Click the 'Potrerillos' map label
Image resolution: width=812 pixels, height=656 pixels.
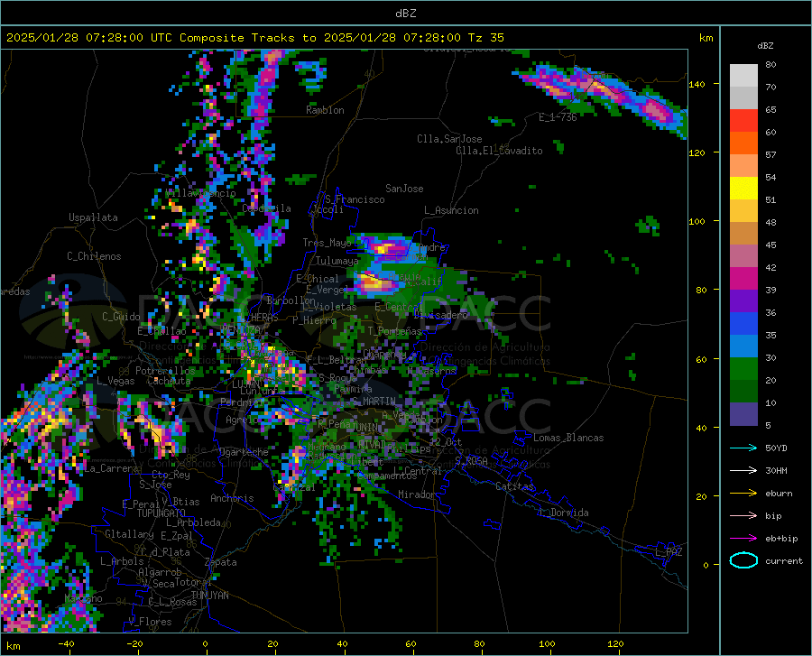click(x=165, y=371)
